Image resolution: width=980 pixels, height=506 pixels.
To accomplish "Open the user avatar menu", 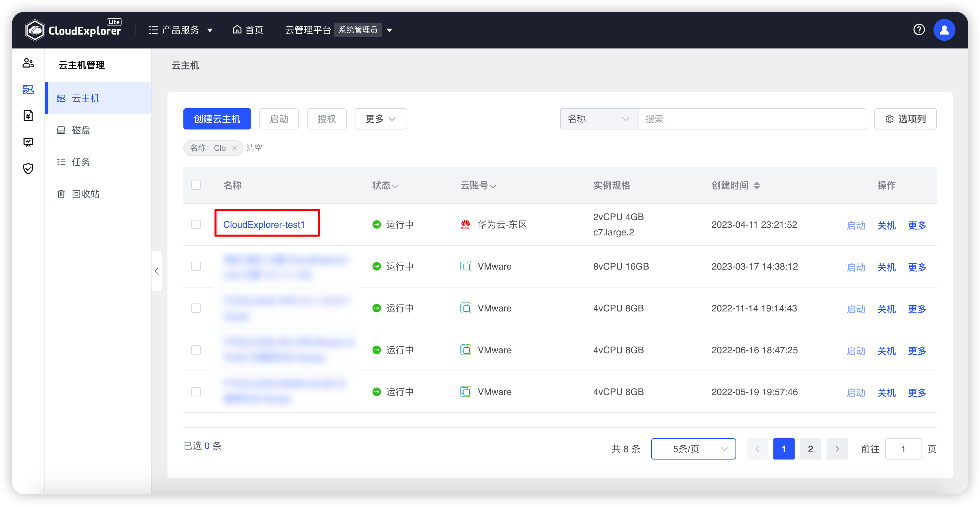I will click(x=944, y=30).
